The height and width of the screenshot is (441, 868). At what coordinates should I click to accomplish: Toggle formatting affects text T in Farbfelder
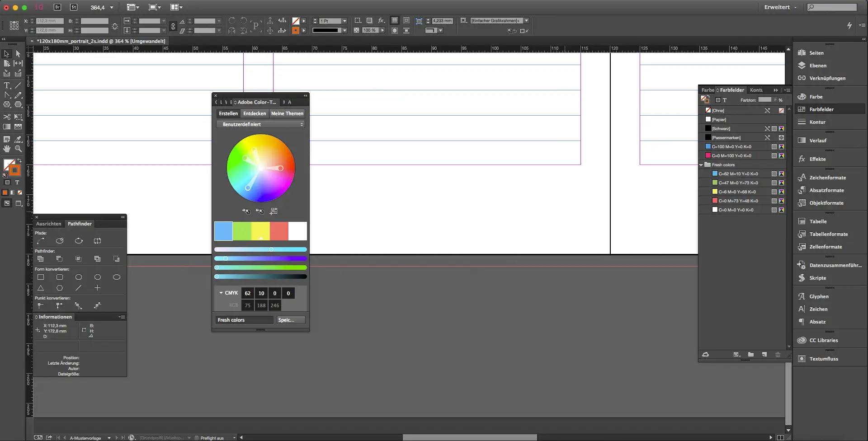[724, 100]
